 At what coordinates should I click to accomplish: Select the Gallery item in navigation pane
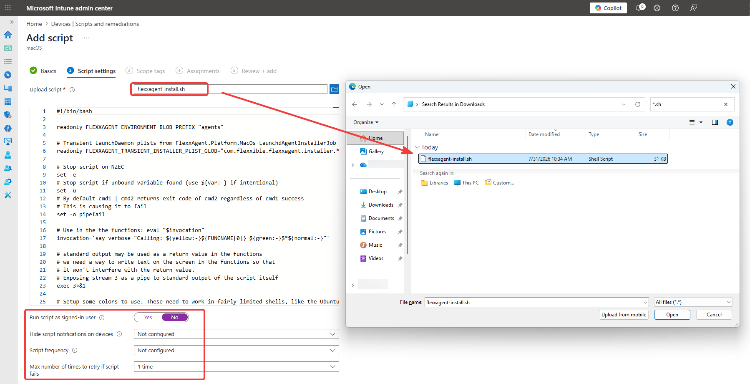[376, 152]
